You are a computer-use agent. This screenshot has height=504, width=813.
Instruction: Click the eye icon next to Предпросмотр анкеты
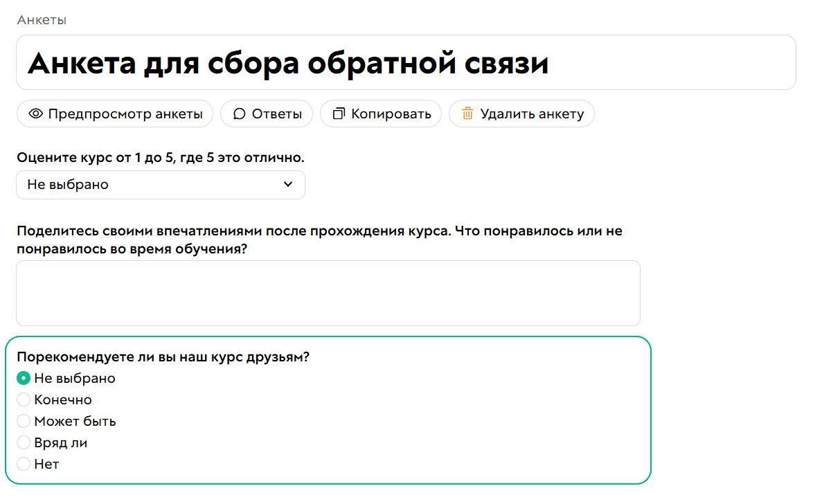[x=37, y=114]
